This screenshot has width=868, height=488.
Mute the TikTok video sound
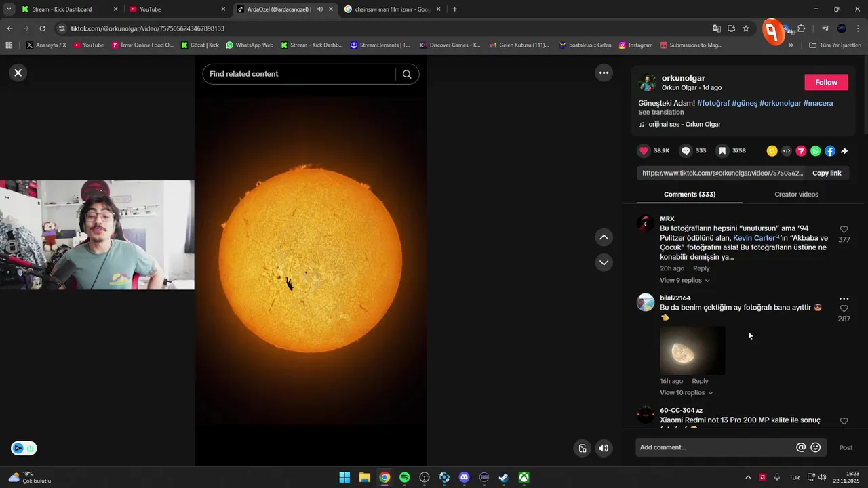click(603, 448)
